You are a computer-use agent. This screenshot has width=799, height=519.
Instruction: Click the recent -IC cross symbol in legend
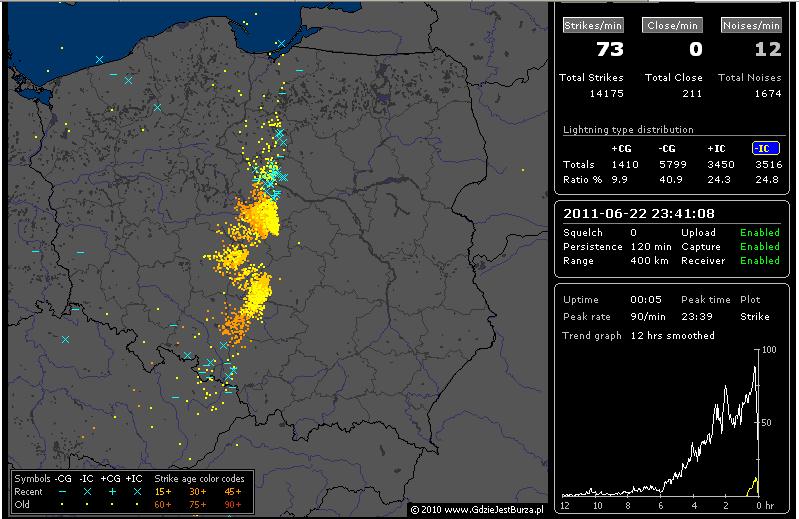coord(88,492)
